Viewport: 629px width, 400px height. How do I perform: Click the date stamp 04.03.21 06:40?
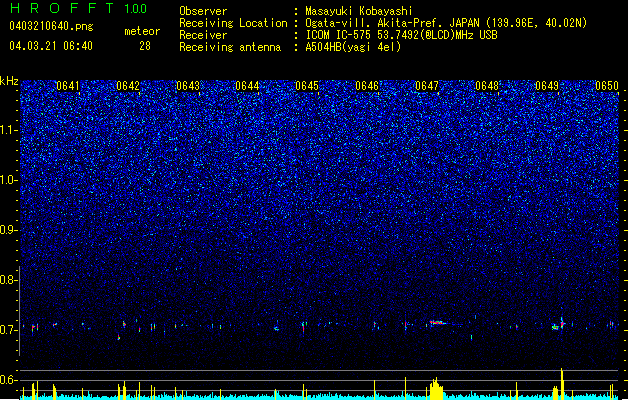coord(51,46)
